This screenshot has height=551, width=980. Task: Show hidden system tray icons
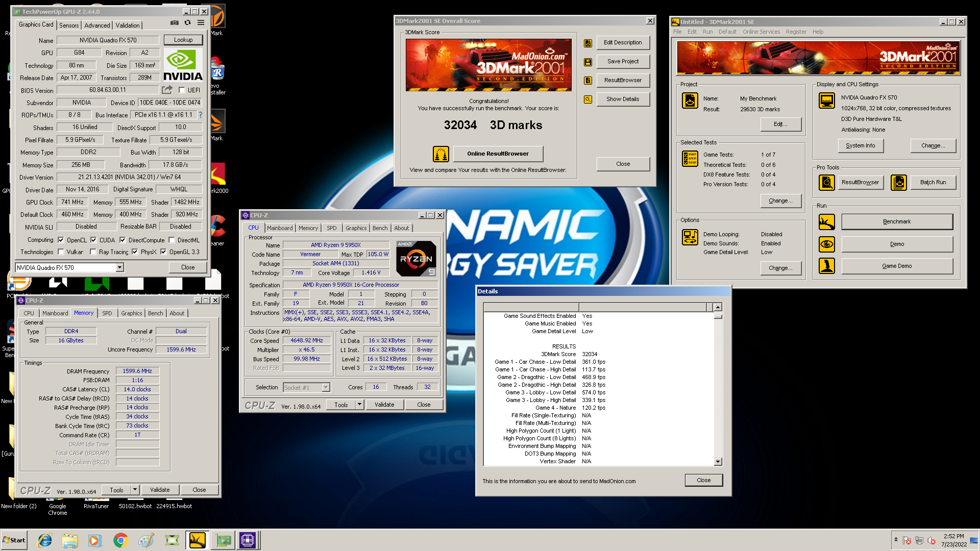[895, 539]
